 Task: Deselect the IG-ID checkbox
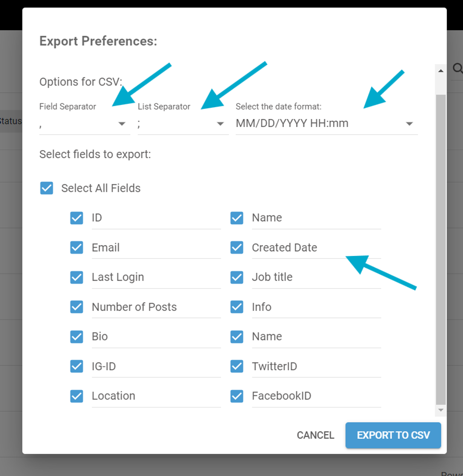pyautogui.click(x=77, y=366)
